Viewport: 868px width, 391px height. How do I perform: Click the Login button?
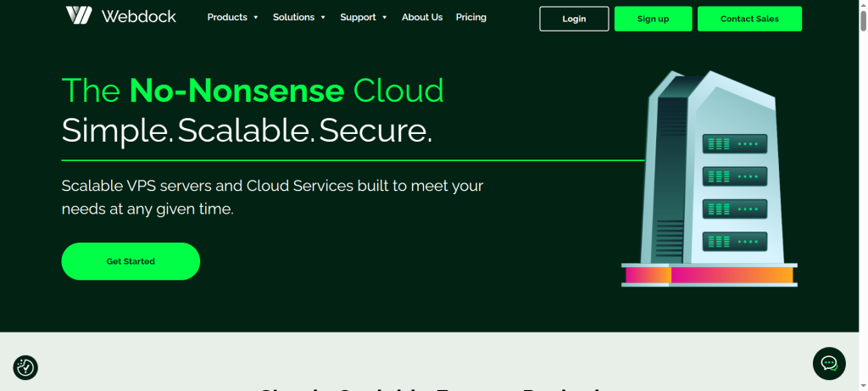[574, 19]
